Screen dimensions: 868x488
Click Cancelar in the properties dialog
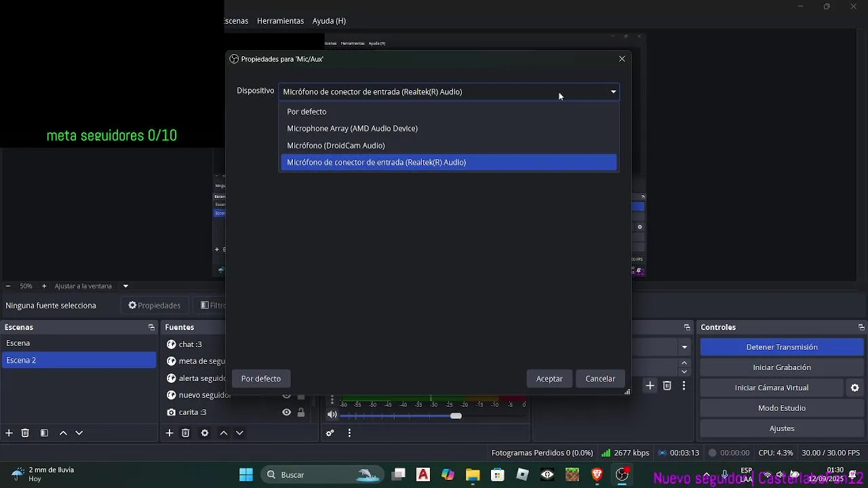[600, 379]
